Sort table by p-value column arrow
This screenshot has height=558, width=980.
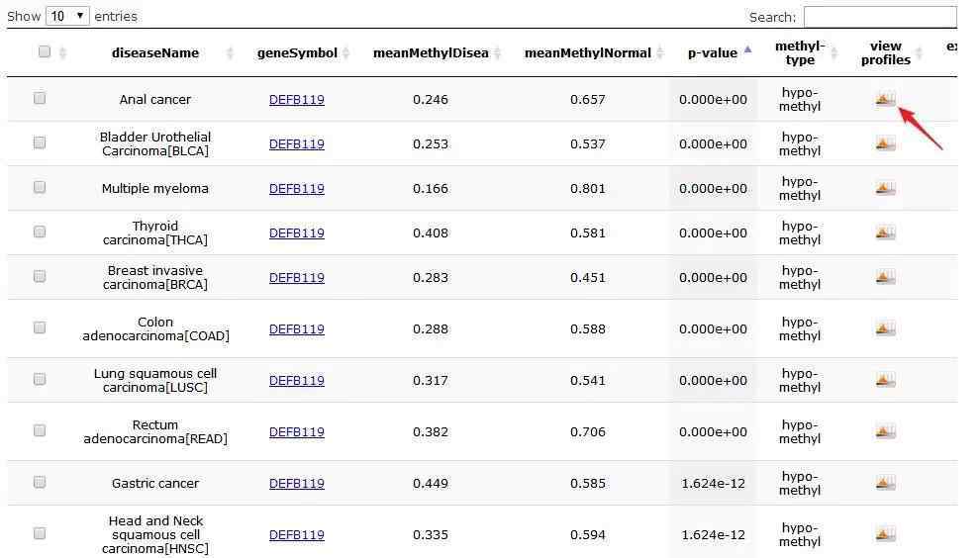(747, 50)
